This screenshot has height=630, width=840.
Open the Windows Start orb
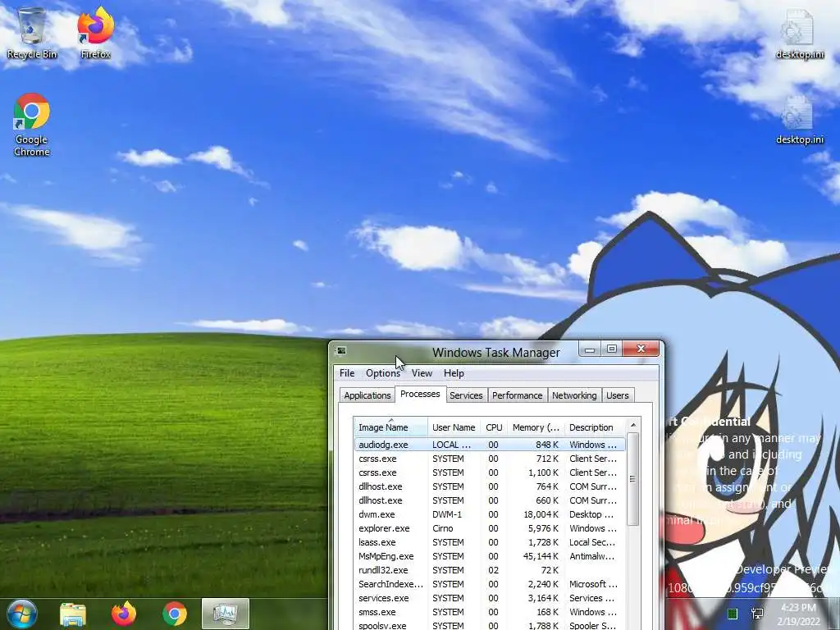point(21,614)
